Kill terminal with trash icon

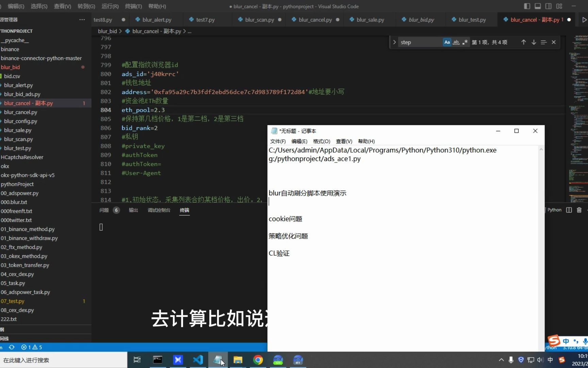click(579, 210)
